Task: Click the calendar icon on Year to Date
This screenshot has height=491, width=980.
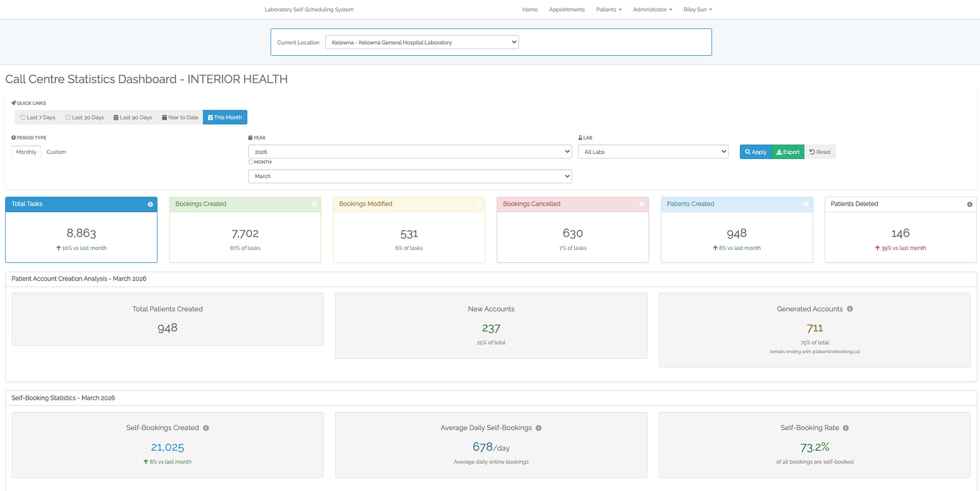Action: pyautogui.click(x=164, y=117)
